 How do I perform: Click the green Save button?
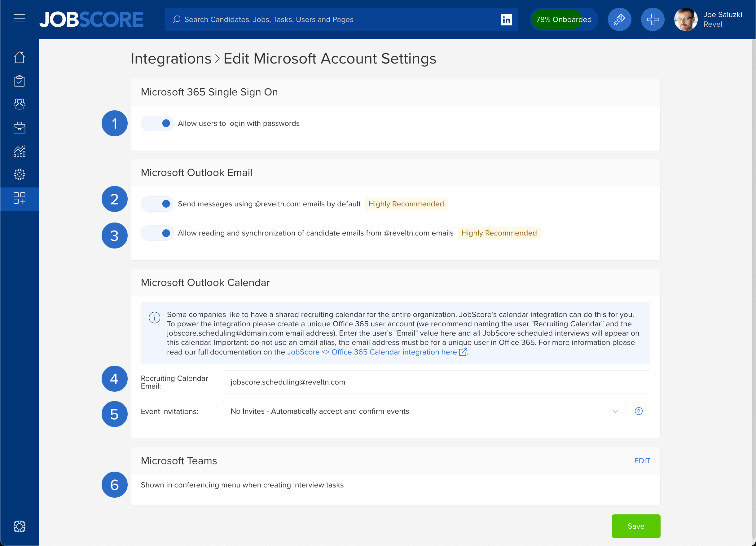[x=636, y=526]
